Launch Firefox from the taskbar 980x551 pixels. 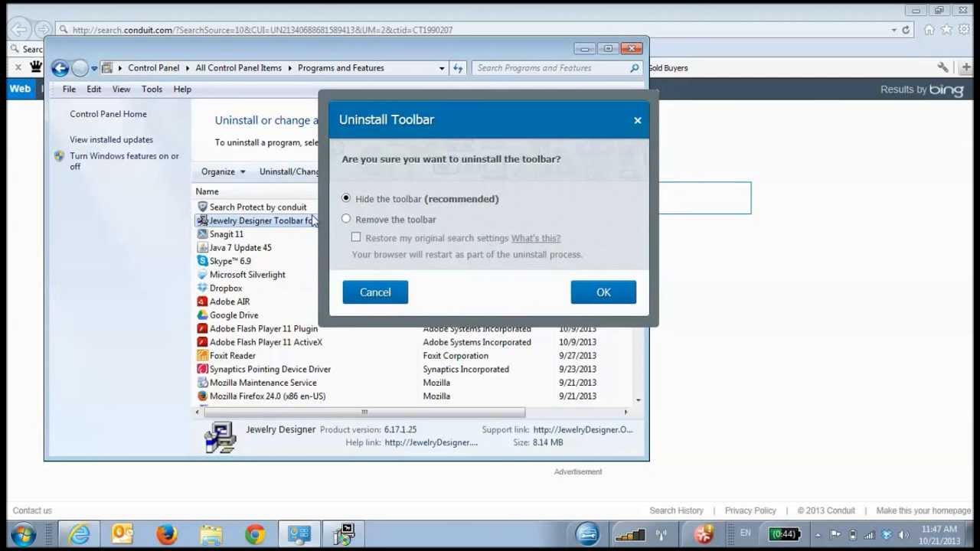167,534
